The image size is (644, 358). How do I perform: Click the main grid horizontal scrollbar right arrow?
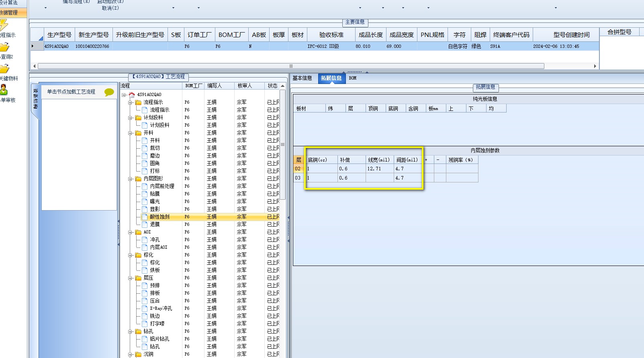coord(595,66)
